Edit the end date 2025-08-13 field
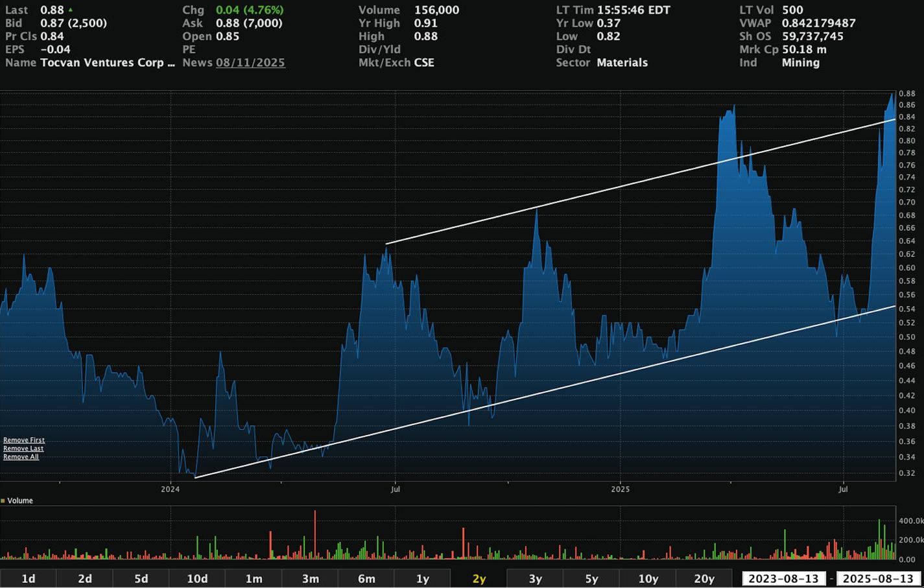Screen dimensions: 924x588 (x=878, y=578)
